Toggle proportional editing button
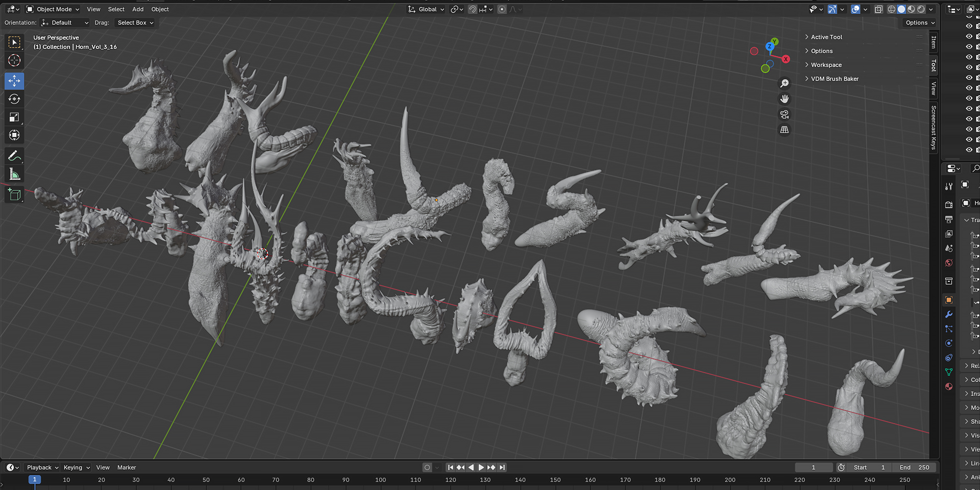Screen dimensions: 980x490 [x=502, y=9]
